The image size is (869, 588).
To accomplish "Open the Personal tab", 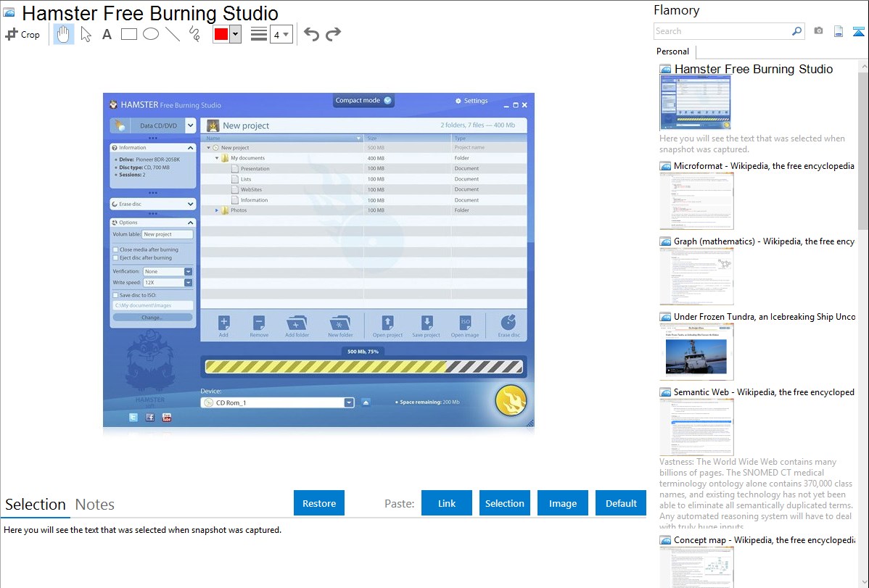I will click(673, 51).
